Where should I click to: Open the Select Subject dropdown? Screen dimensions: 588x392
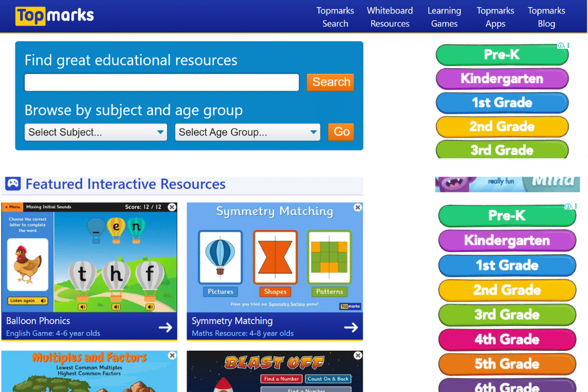(95, 132)
